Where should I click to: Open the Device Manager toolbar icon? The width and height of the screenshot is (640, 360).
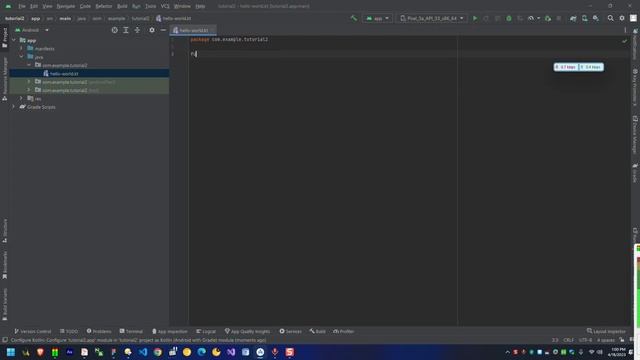point(584,18)
